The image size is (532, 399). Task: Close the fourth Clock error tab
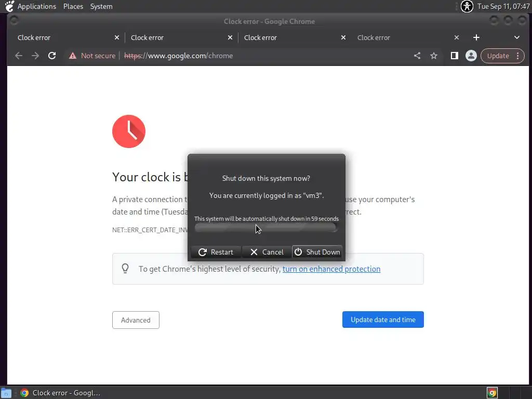click(457, 37)
